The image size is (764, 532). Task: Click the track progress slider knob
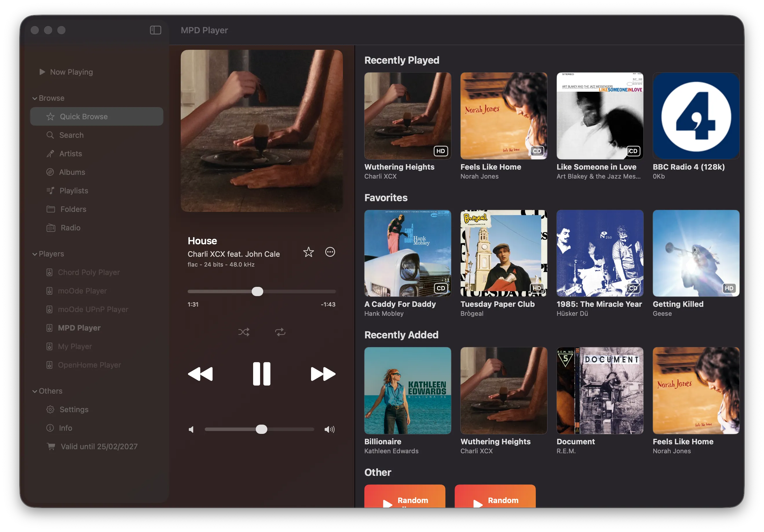pyautogui.click(x=257, y=291)
